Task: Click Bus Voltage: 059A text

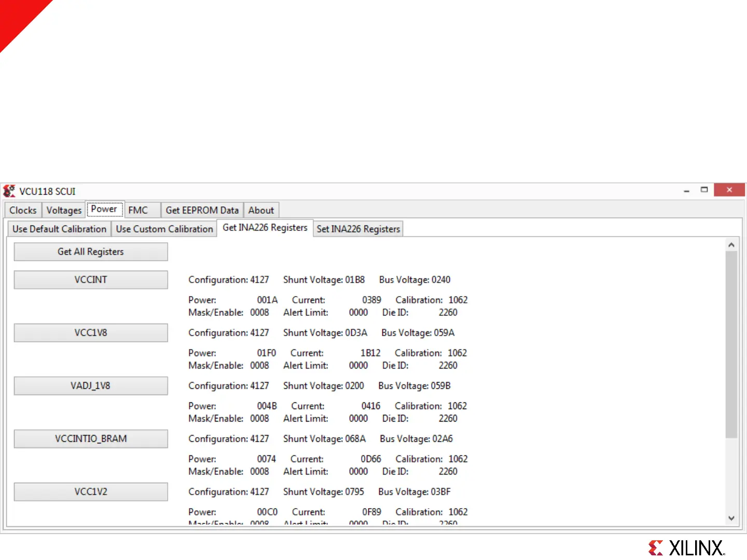Action: click(418, 332)
